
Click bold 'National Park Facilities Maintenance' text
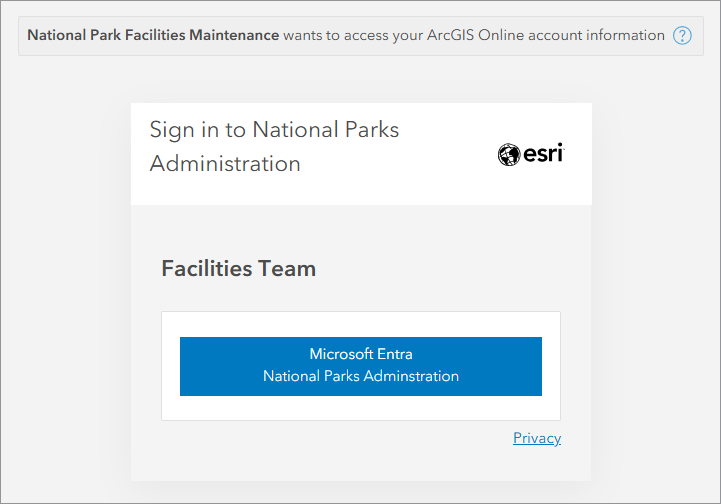pos(153,35)
